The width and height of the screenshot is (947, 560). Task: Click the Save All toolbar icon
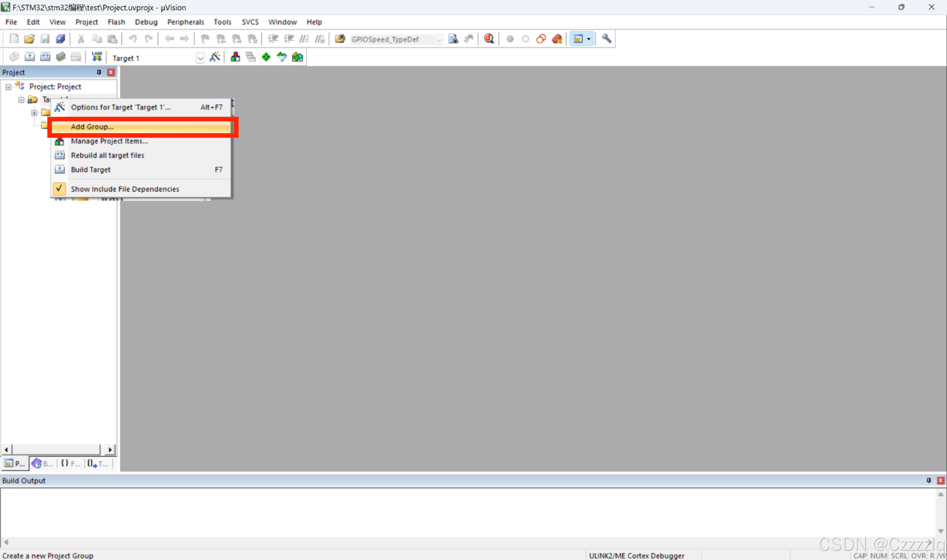[x=60, y=38]
